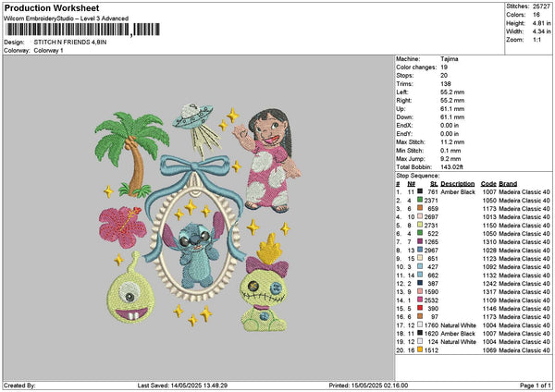
Task: Click the light yellow swatch beside 2731
Action: point(420,225)
